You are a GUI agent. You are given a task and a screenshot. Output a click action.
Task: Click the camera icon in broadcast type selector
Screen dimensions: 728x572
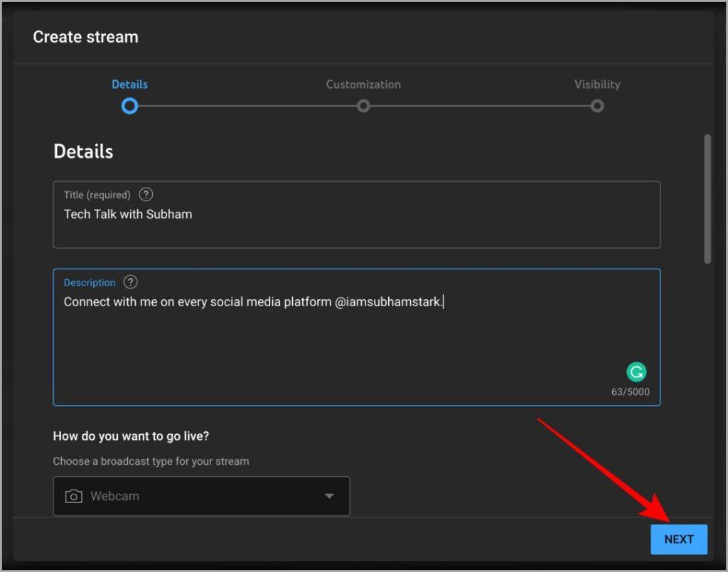coord(73,497)
